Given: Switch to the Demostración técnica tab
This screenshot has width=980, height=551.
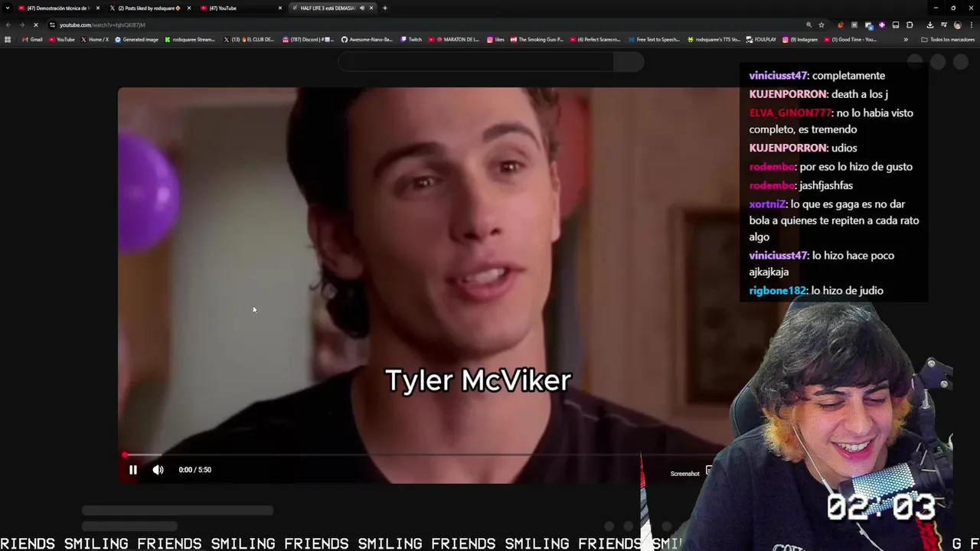Looking at the screenshot, I should click(x=58, y=8).
